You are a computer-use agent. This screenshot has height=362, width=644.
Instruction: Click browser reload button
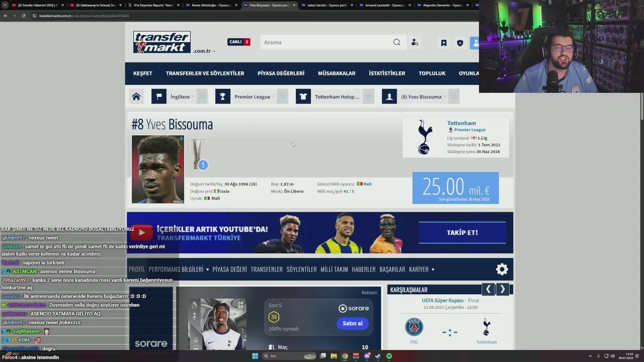pos(23,16)
